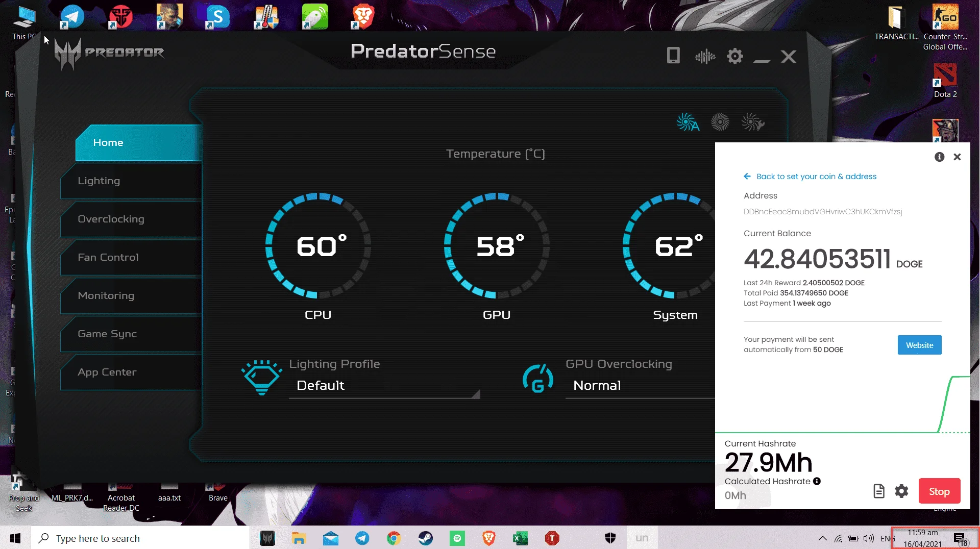Open the clock showing 11:59 am
This screenshot has height=549, width=980.
pos(922,538)
